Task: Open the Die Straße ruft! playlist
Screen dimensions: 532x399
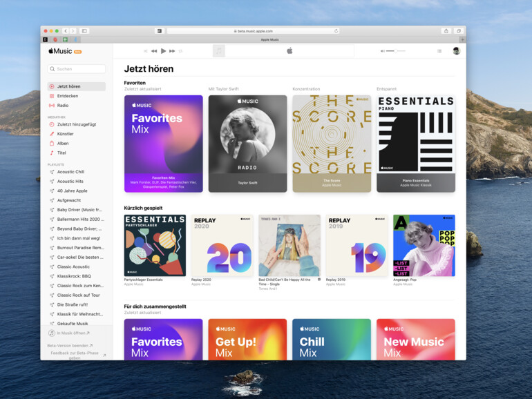Action: [77, 304]
